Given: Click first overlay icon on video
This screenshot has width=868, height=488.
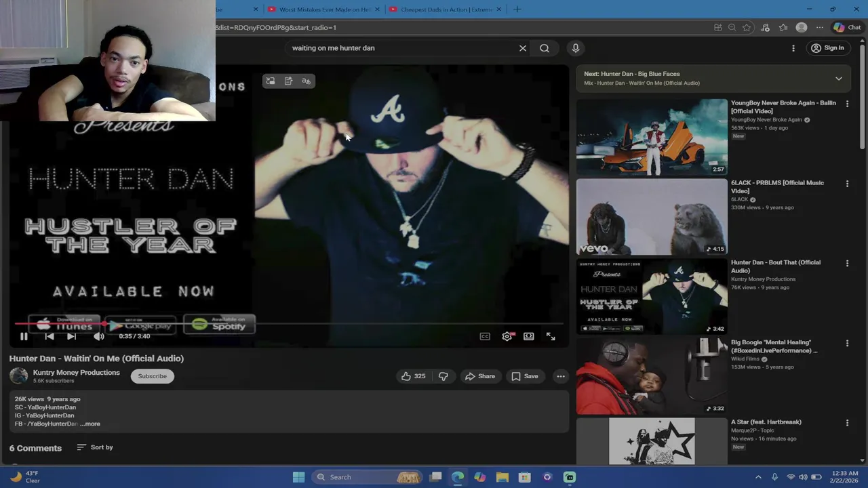Looking at the screenshot, I should pos(271,81).
